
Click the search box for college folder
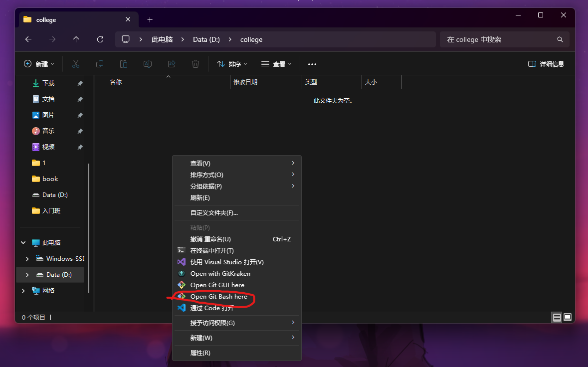499,39
